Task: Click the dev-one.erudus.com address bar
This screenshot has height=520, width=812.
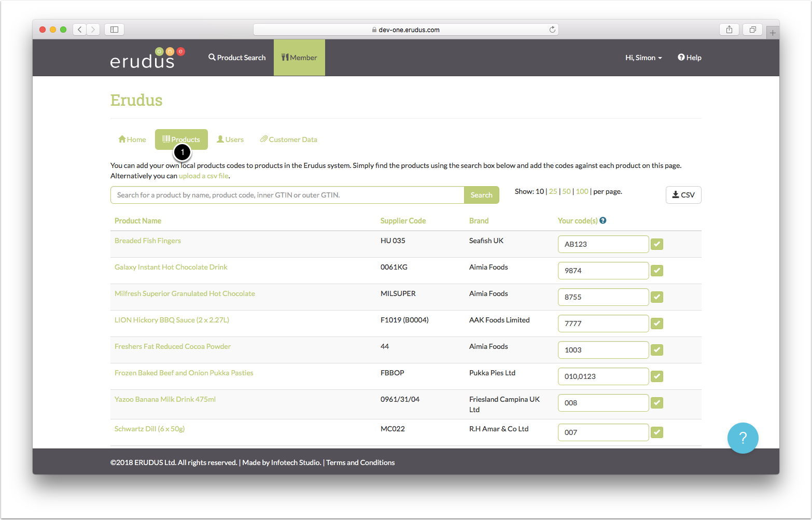Action: click(x=405, y=30)
